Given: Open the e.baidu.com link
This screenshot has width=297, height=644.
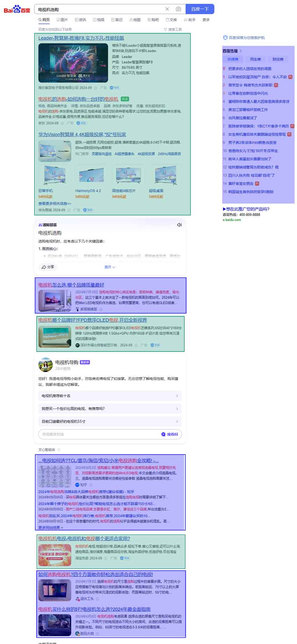Looking at the screenshot, I should pos(232,220).
